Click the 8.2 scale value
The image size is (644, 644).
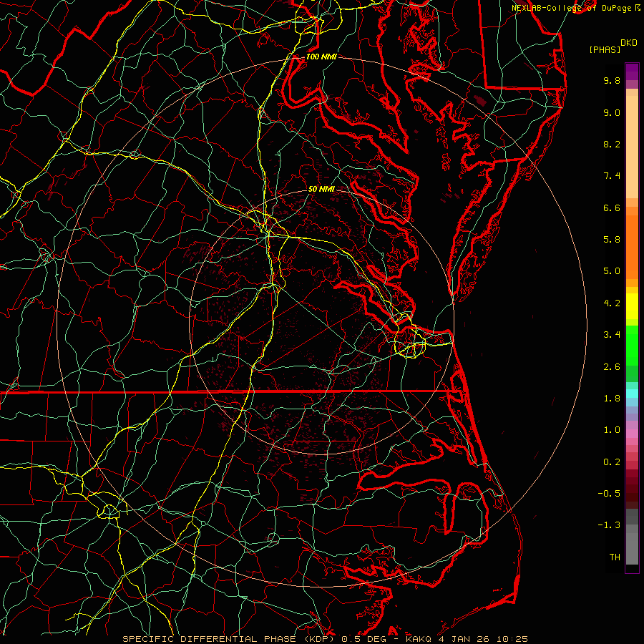pos(612,144)
